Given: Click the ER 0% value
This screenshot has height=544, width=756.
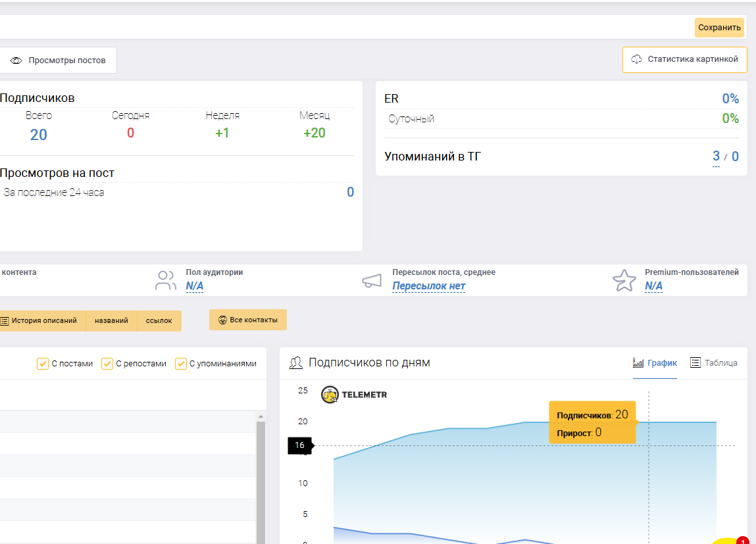Looking at the screenshot, I should click(x=730, y=99).
